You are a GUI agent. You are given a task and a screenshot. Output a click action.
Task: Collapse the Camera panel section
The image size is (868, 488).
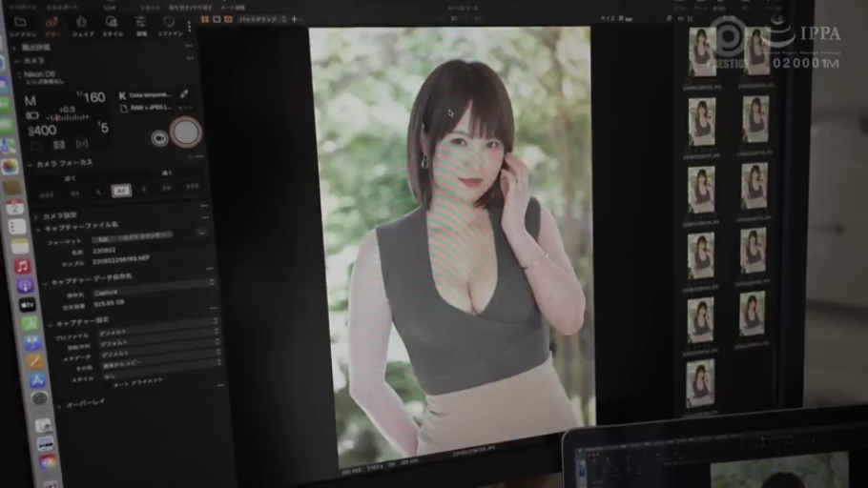[17, 59]
